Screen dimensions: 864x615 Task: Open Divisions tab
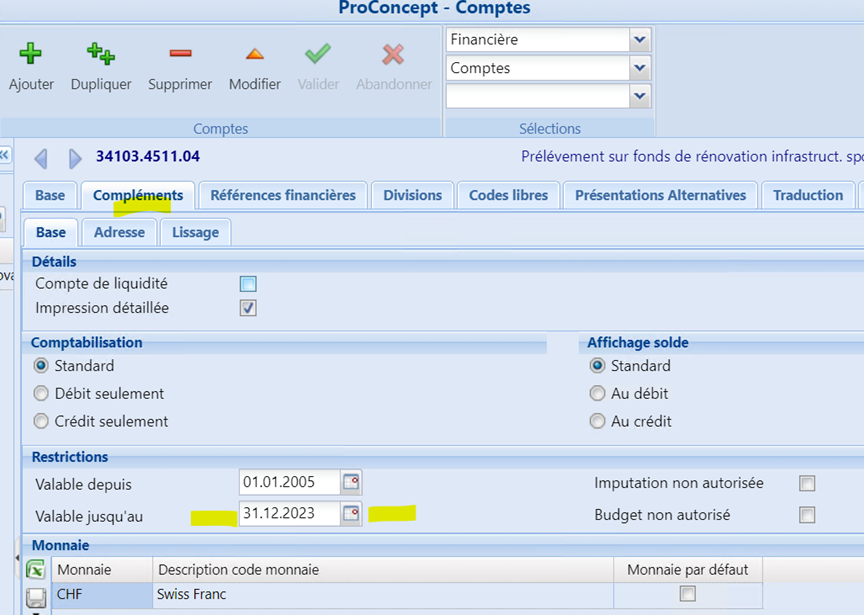412,195
